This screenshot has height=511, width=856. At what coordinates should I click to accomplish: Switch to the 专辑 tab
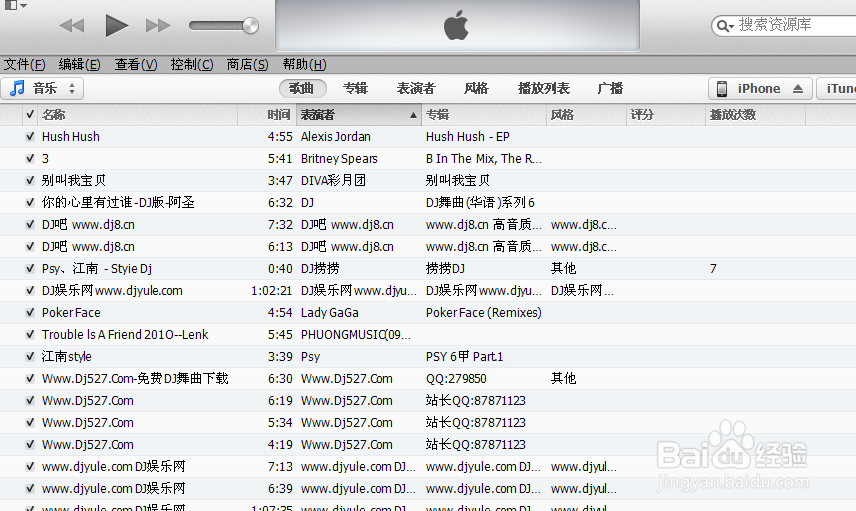355,88
